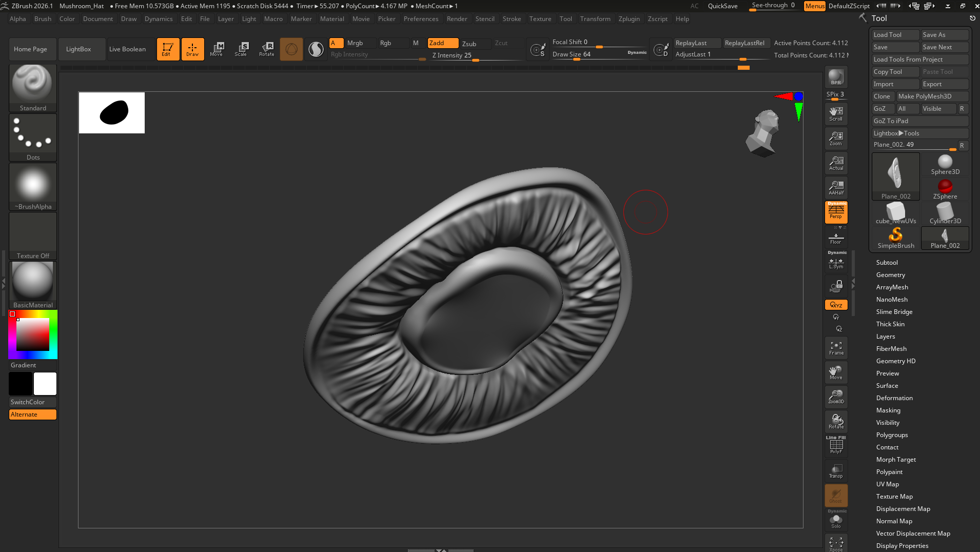The height and width of the screenshot is (552, 980).
Task: Toggle the Transp transparency button
Action: pyautogui.click(x=836, y=471)
